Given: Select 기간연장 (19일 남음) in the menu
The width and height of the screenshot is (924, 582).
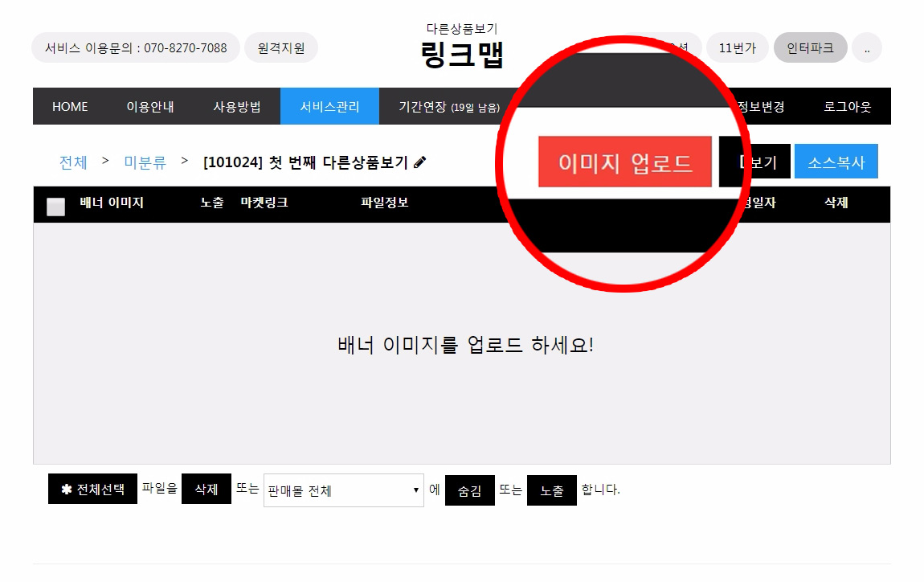Looking at the screenshot, I should [449, 107].
